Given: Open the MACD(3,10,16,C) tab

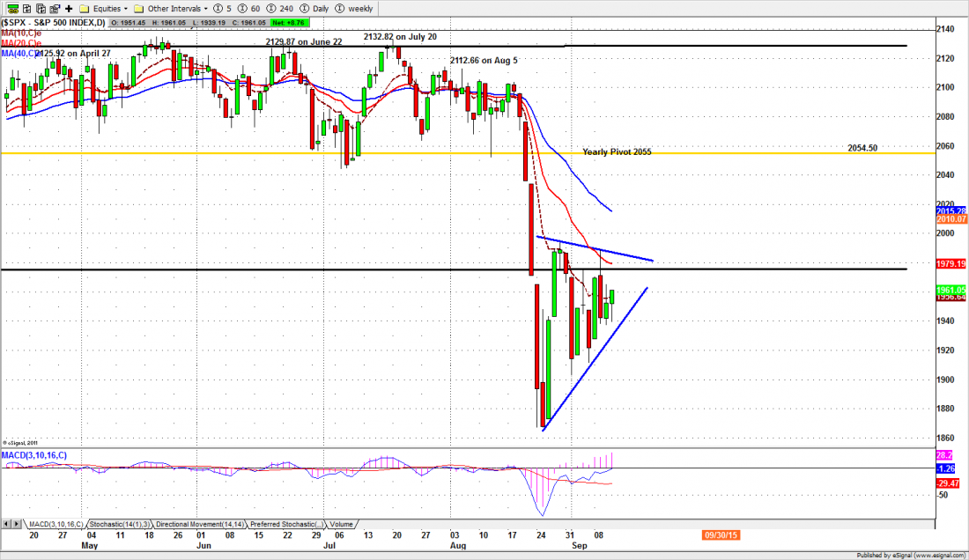Looking at the screenshot, I should tap(55, 524).
